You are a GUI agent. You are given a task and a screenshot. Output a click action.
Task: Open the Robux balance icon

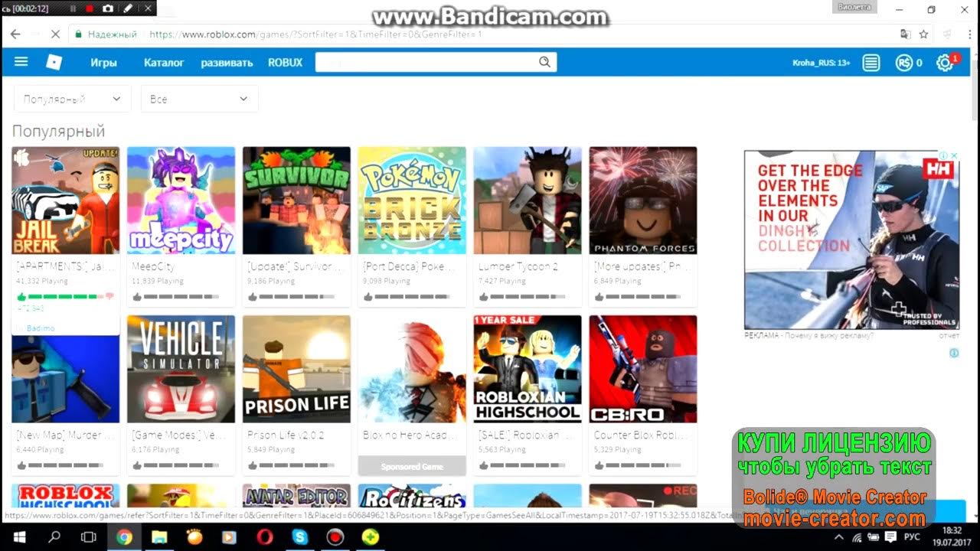point(904,63)
